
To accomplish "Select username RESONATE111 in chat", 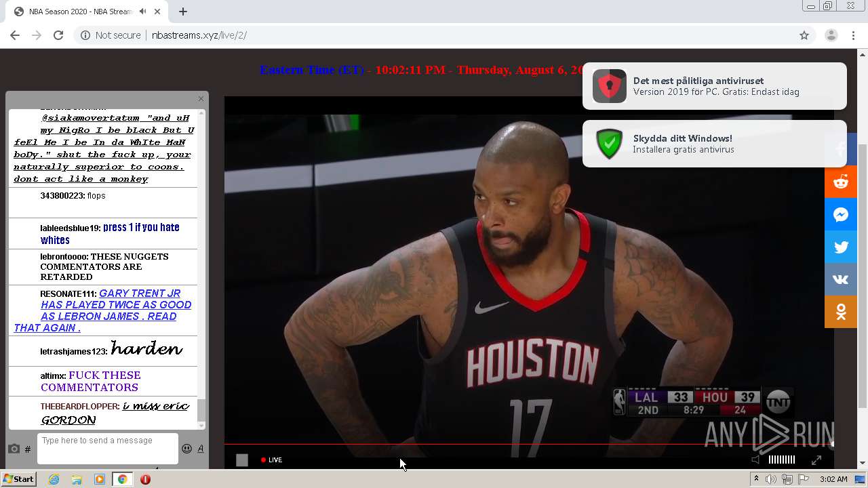I will [x=68, y=294].
